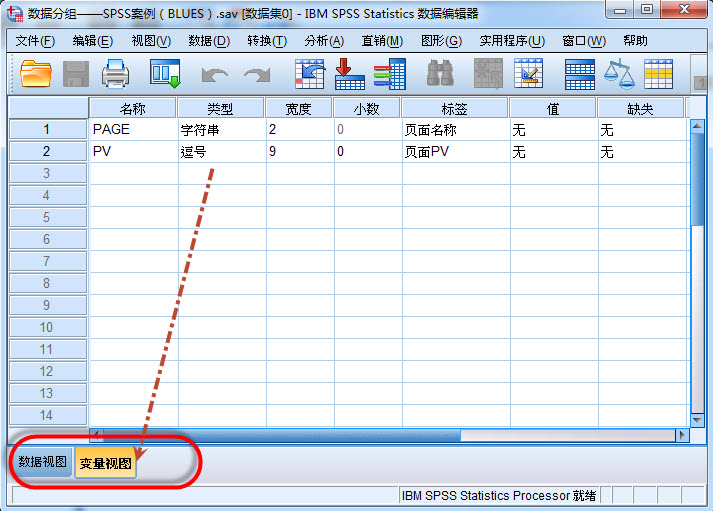Click the 标签 column header
Image resolution: width=713 pixels, height=511 pixels.
[455, 108]
